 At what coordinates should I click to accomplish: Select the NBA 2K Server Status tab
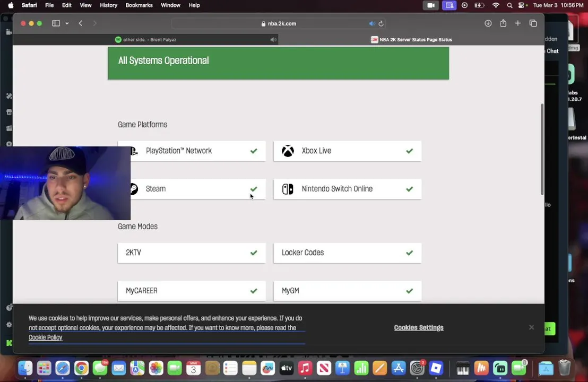click(x=411, y=39)
